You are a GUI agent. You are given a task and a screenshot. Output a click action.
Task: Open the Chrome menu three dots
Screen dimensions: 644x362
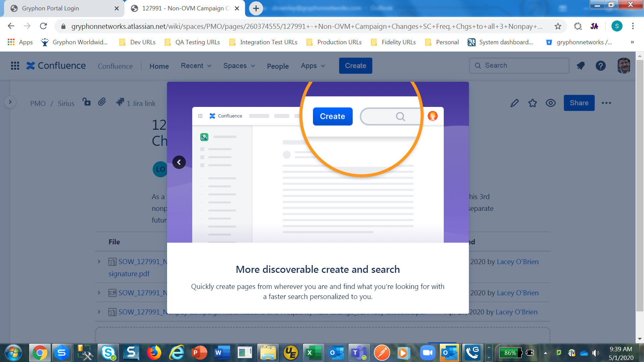pyautogui.click(x=633, y=26)
